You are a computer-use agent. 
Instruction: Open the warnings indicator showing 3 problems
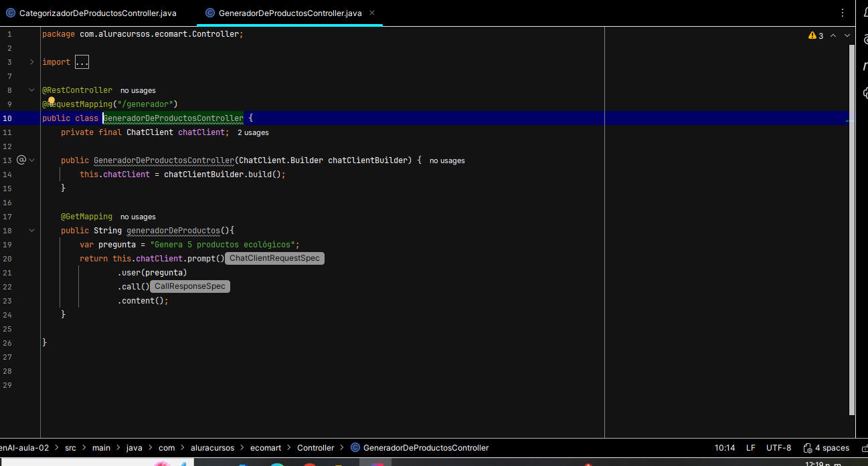pos(816,35)
